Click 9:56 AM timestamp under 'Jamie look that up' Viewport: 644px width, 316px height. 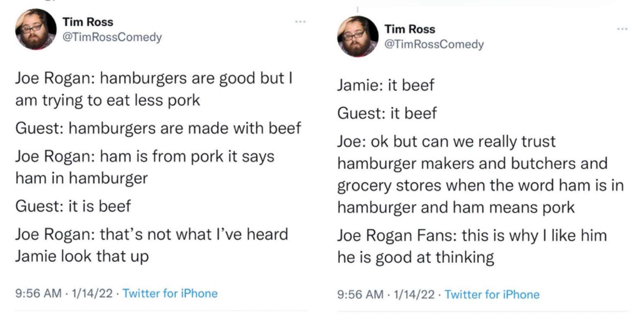point(38,293)
